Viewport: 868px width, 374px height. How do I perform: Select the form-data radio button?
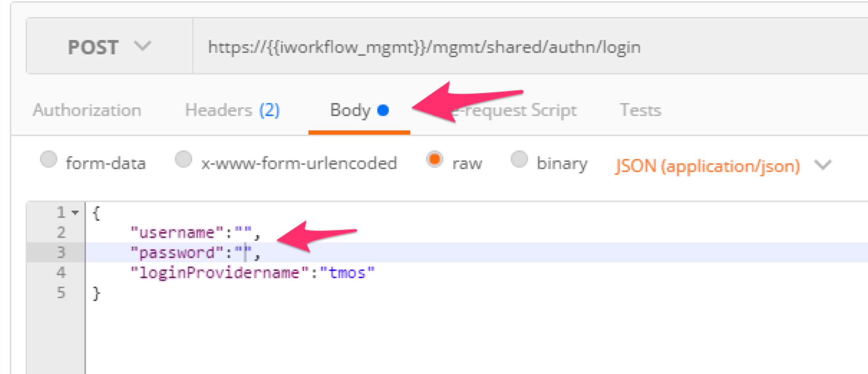49,159
